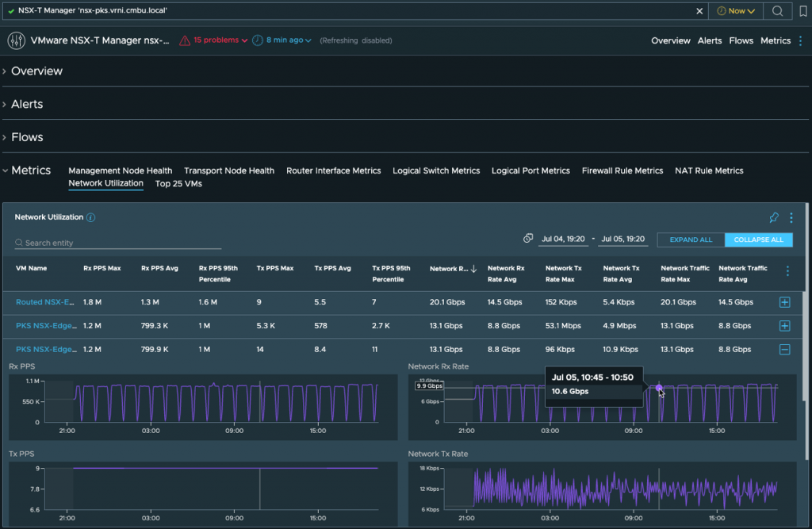Open the top-right header kebab menu
The width and height of the screenshot is (812, 529).
(x=801, y=40)
